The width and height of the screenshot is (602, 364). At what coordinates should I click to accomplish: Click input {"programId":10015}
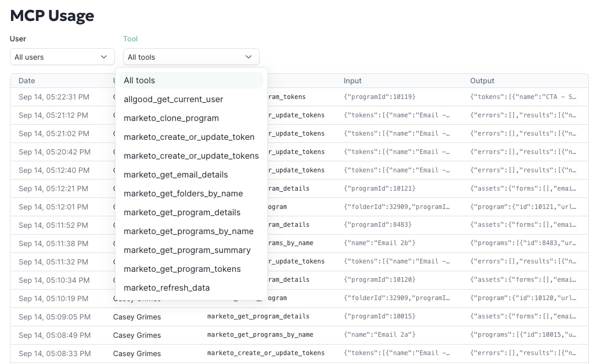tap(380, 316)
